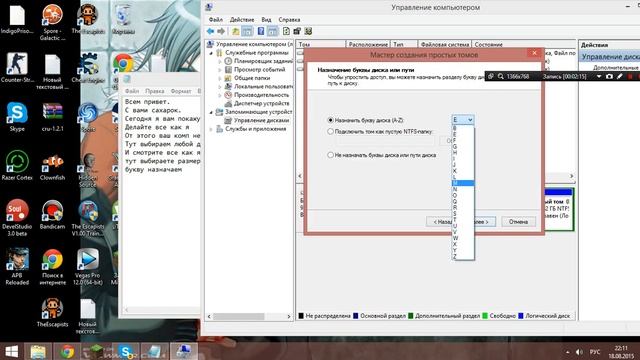The height and width of the screenshot is (360, 640).
Task: Select the 'Диспетчер устройств' tree item
Action: (x=261, y=103)
